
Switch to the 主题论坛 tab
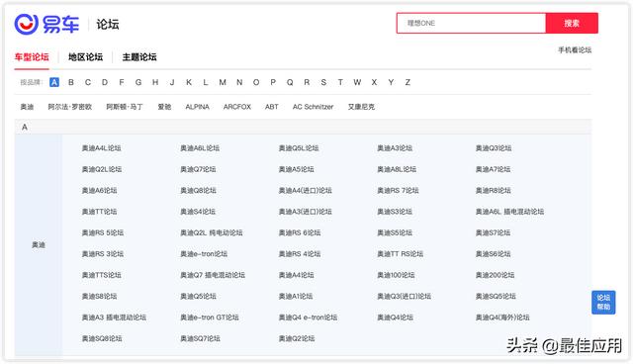pyautogui.click(x=139, y=57)
